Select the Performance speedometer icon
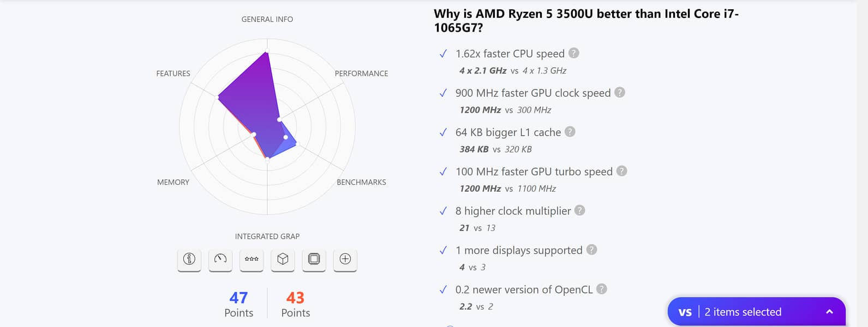This screenshot has height=327, width=868. [x=220, y=259]
